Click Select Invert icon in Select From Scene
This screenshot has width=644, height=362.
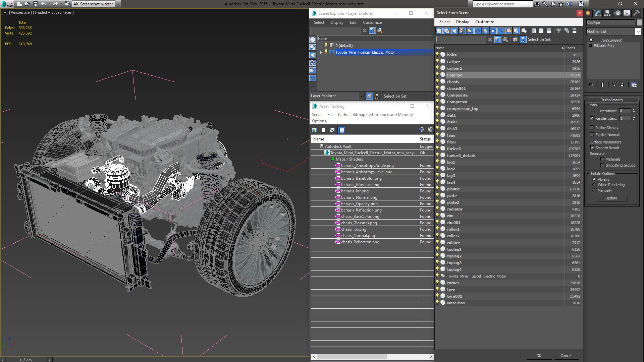[x=549, y=31]
